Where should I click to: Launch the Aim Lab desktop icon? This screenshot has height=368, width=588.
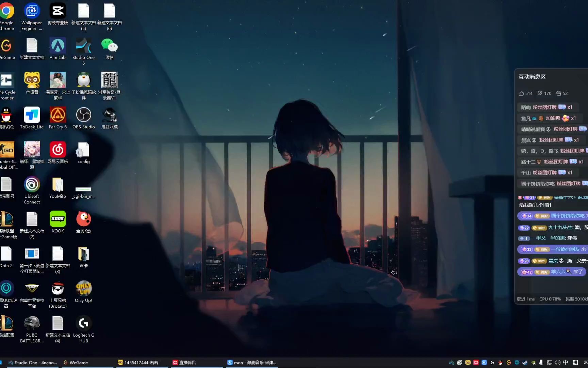(58, 49)
